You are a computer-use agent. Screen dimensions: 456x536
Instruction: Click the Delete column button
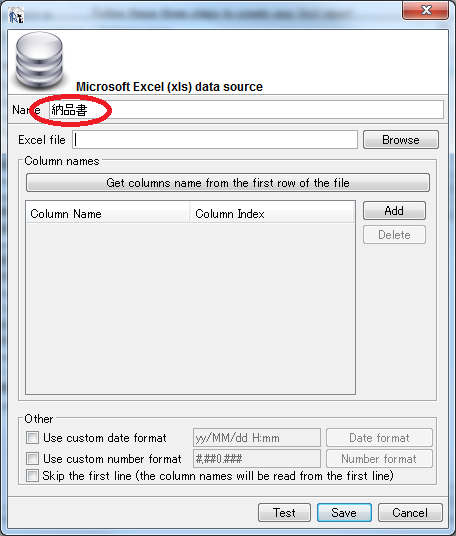tap(394, 235)
